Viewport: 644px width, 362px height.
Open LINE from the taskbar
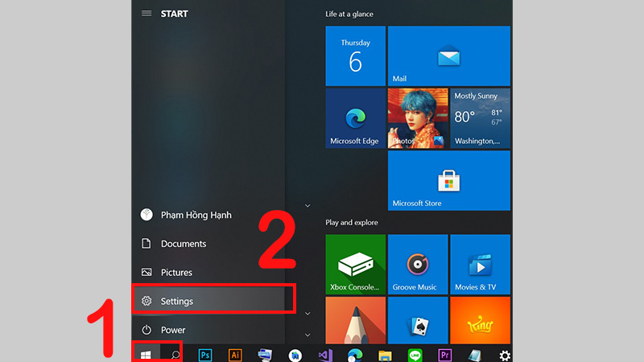(x=415, y=355)
